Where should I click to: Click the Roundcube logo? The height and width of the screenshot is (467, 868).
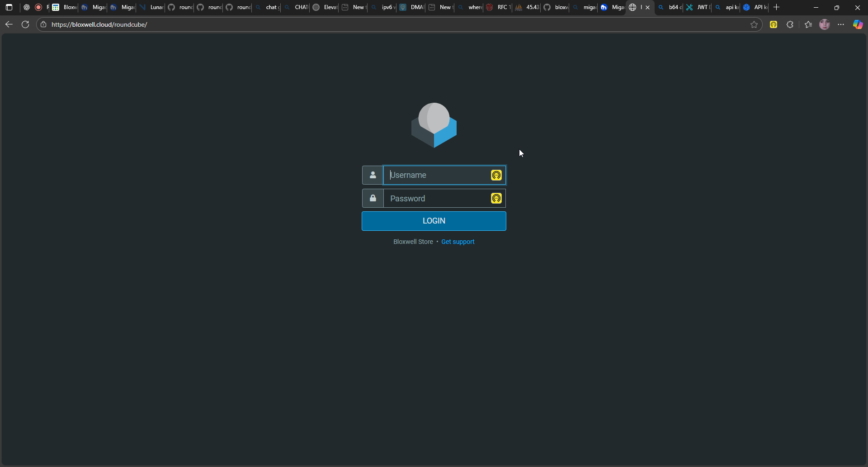click(434, 125)
